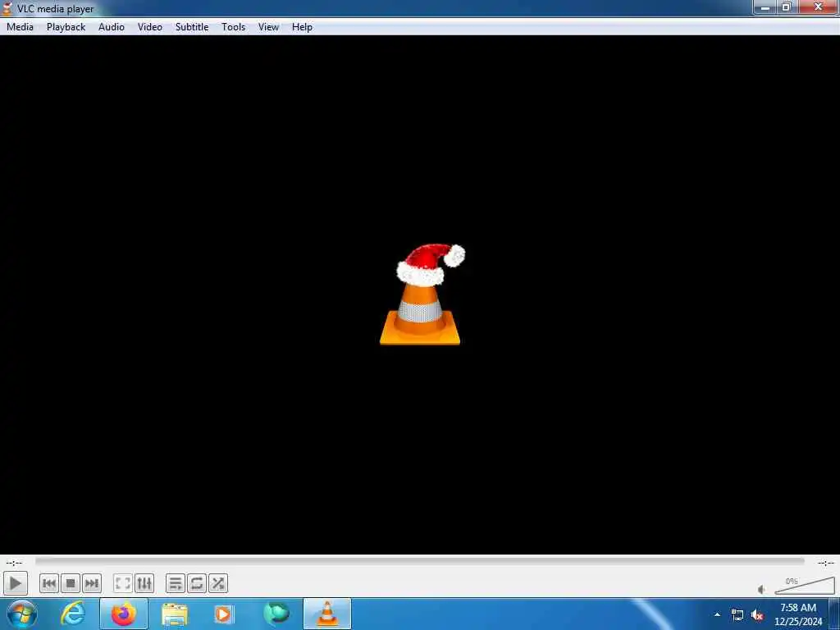This screenshot has width=840, height=630.
Task: Skip to previous media track
Action: (x=48, y=583)
